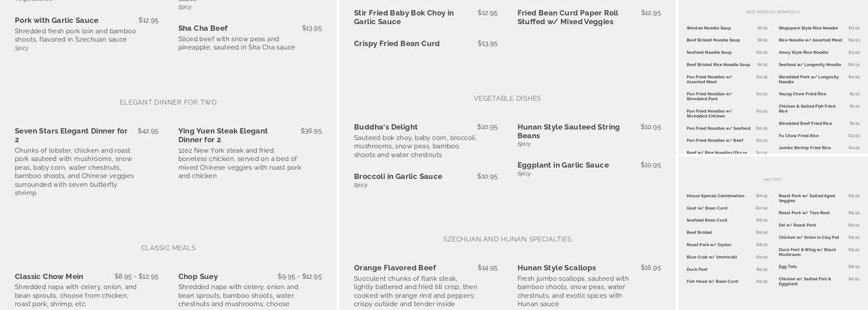Select the Orange Flavored Beef dish
This screenshot has width=868, height=310.
coord(395,268)
